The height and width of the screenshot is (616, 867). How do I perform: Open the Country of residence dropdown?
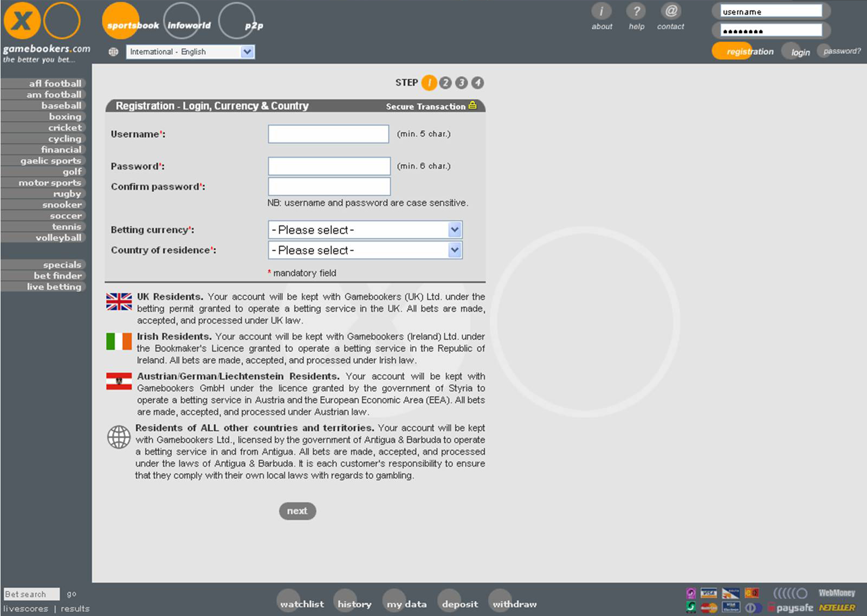click(x=365, y=250)
